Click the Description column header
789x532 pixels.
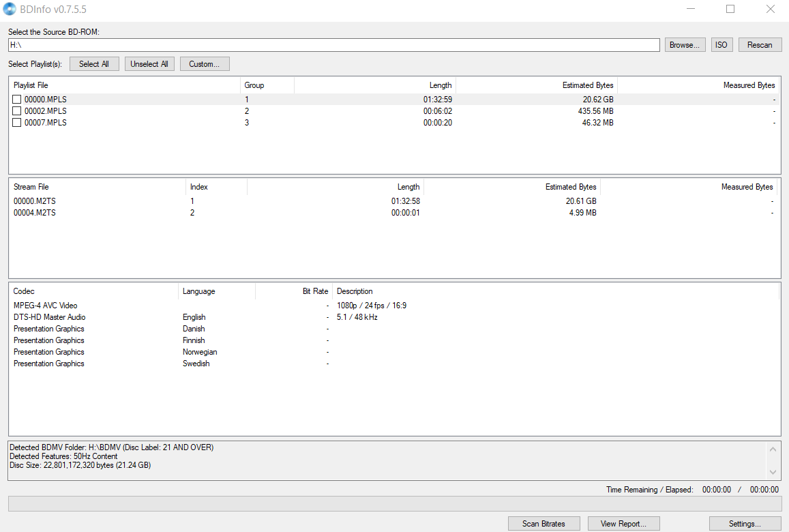[556, 291]
